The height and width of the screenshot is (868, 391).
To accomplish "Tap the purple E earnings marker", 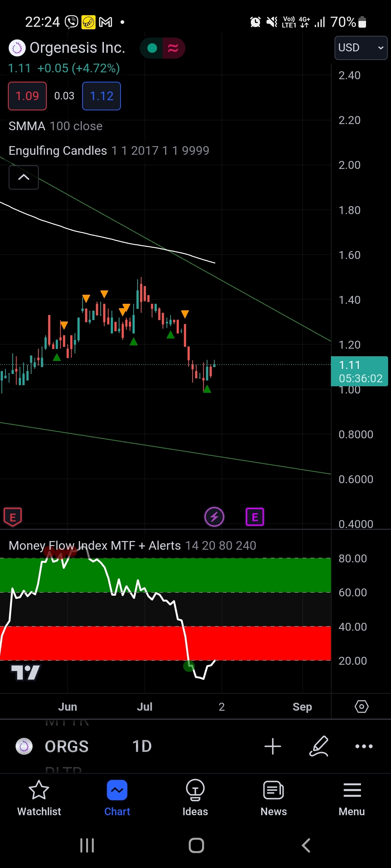I will point(255,517).
